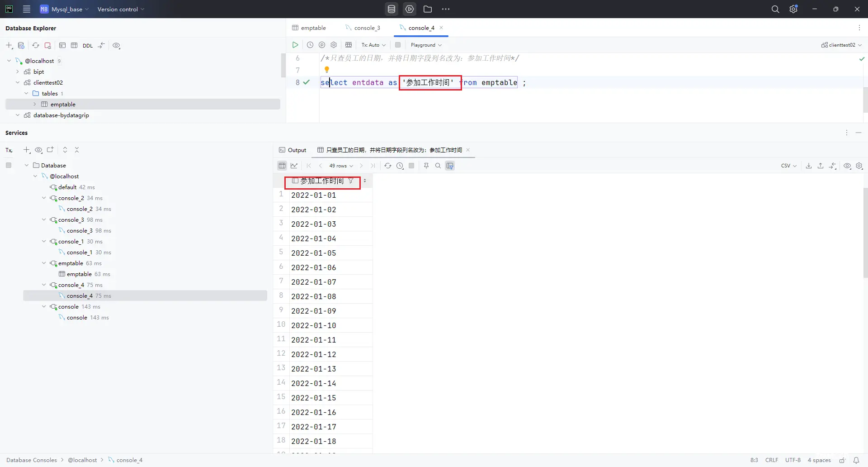This screenshot has height=467, width=868.
Task: Open the Version control dropdown
Action: tap(121, 9)
